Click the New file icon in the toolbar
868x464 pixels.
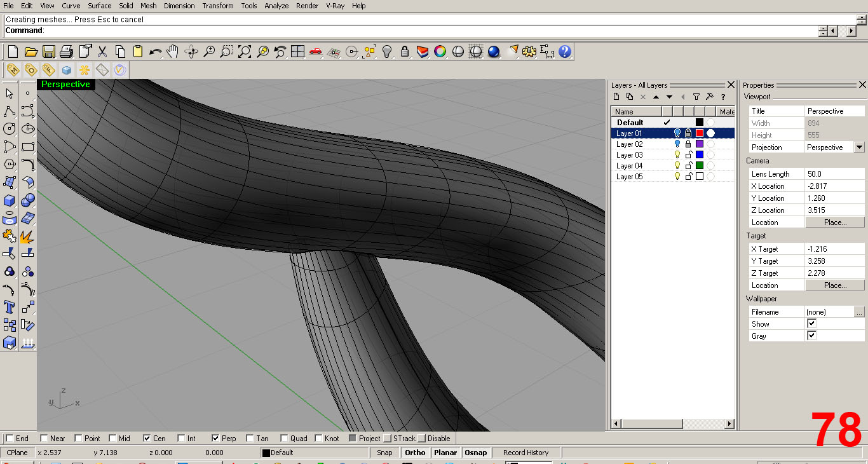13,51
